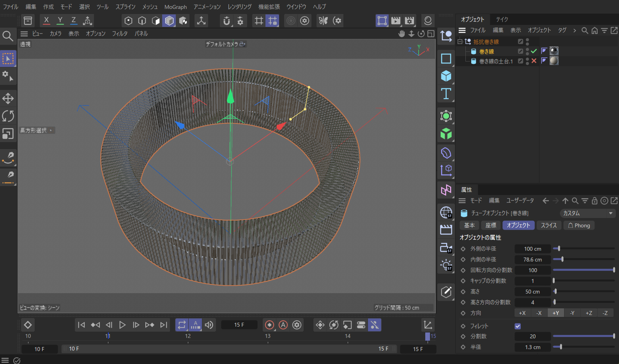Switch to the スライス tab
This screenshot has height=364, width=619.
click(x=548, y=225)
